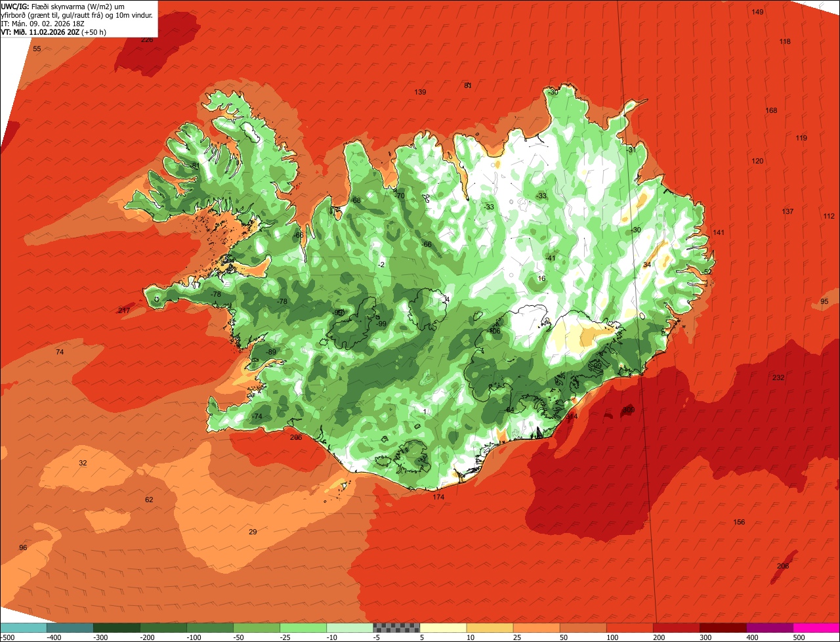Click the dark maroon legend swatch between 300 and 400
Image resolution: width=840 pixels, height=642 pixels.
[723, 628]
